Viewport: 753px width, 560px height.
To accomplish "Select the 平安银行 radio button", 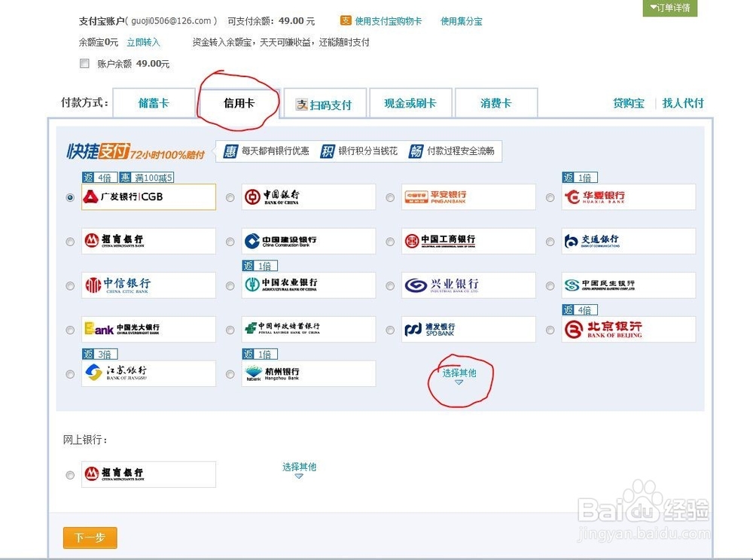I will (390, 198).
